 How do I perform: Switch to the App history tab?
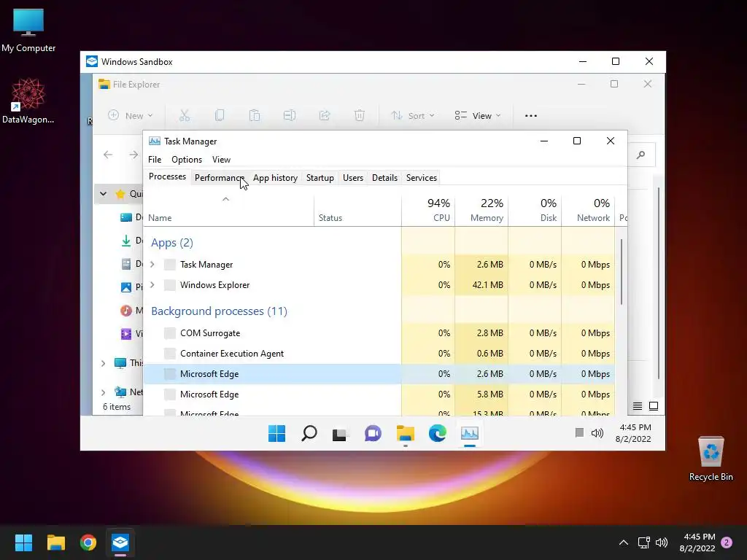click(x=275, y=178)
